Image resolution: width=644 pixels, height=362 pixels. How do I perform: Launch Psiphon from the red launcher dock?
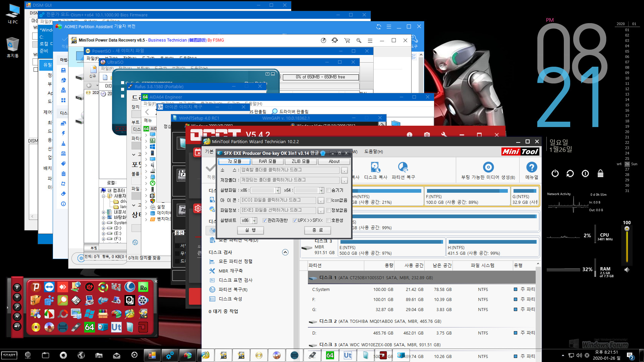36,287
